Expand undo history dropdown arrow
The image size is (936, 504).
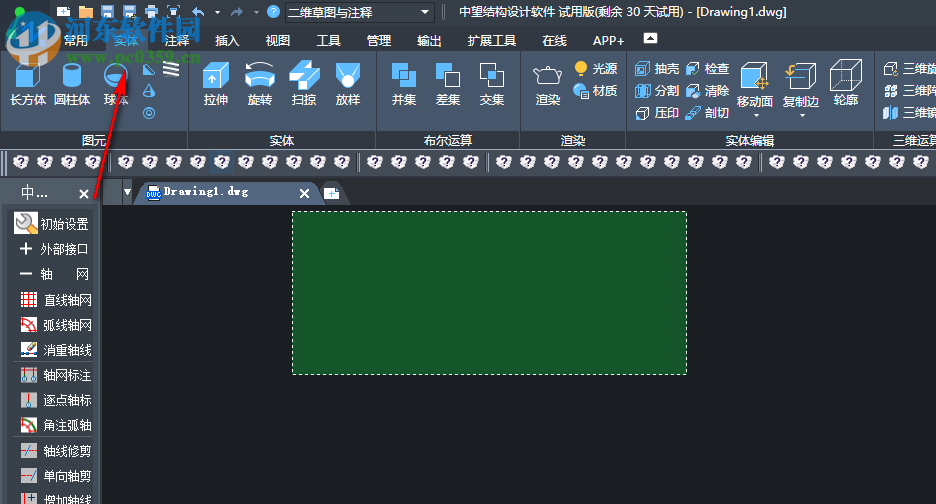217,12
